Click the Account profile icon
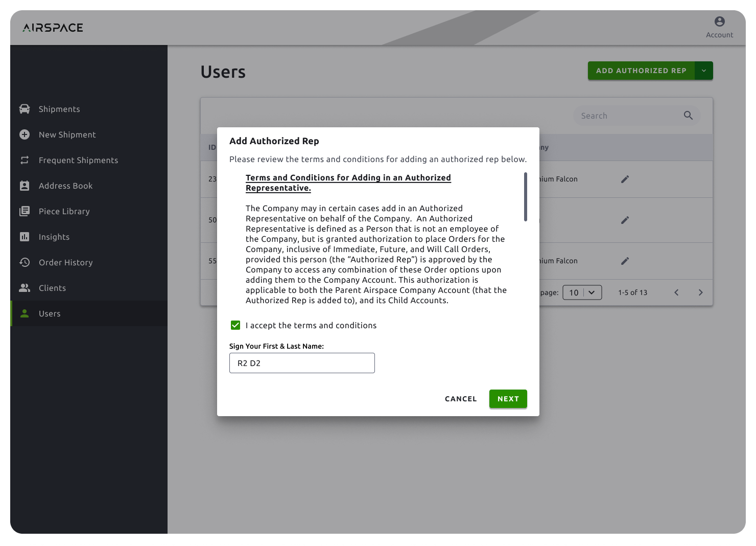The height and width of the screenshot is (546, 756). click(x=719, y=21)
